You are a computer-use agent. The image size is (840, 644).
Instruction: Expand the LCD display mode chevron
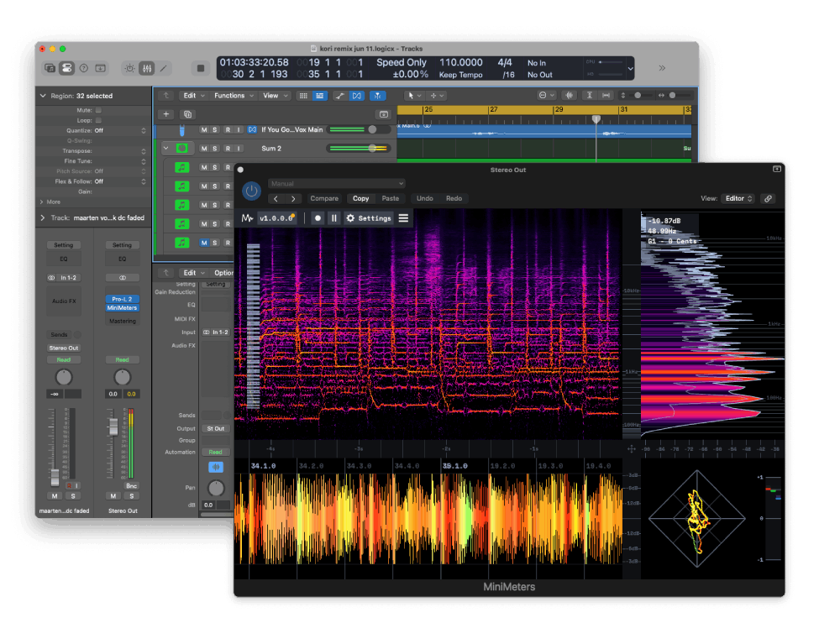(631, 69)
